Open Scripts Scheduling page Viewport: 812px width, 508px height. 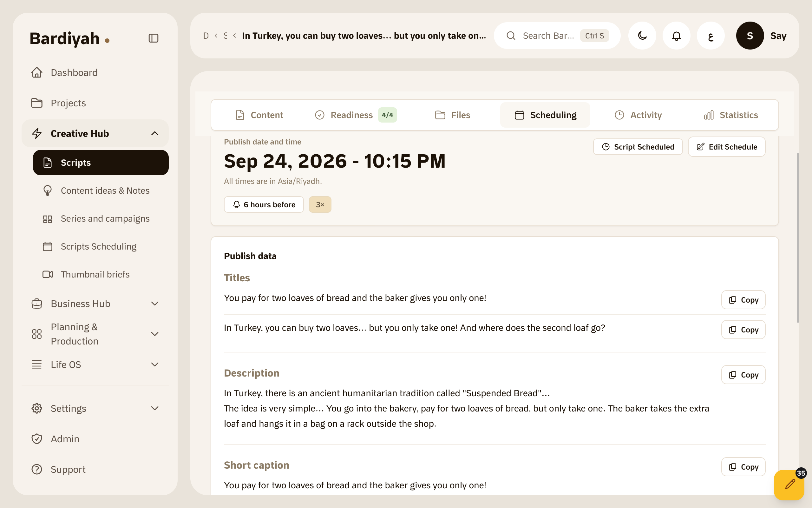[x=101, y=246]
